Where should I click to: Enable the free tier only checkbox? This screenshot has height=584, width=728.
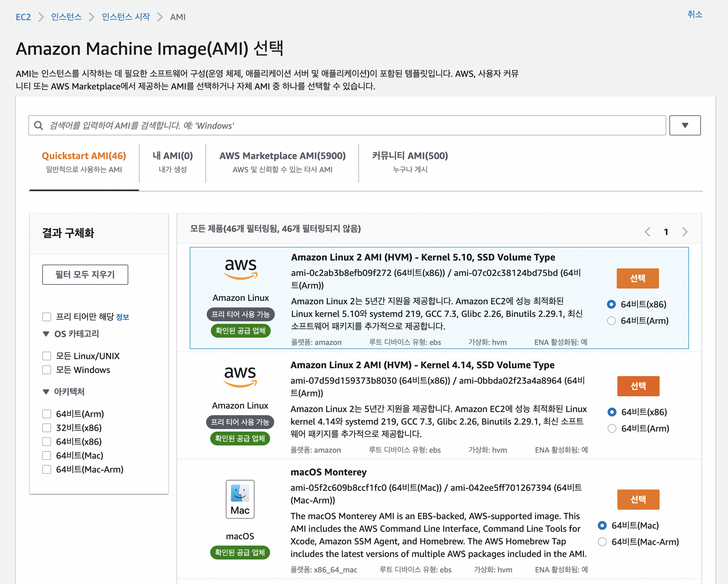click(x=47, y=317)
